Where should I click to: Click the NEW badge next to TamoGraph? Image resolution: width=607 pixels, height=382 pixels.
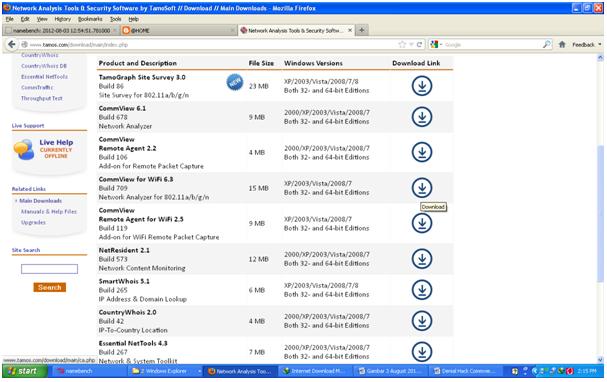tap(235, 82)
